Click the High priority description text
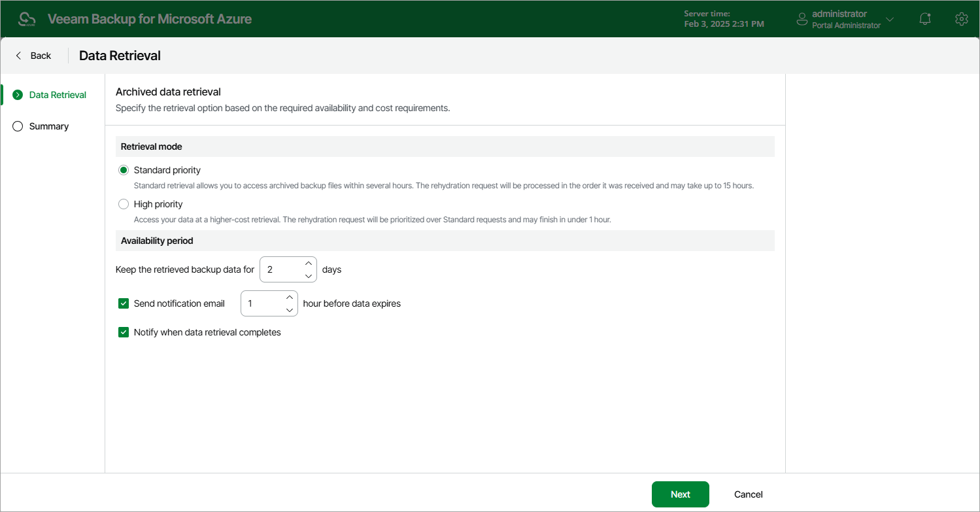Image resolution: width=980 pixels, height=512 pixels. (x=373, y=220)
